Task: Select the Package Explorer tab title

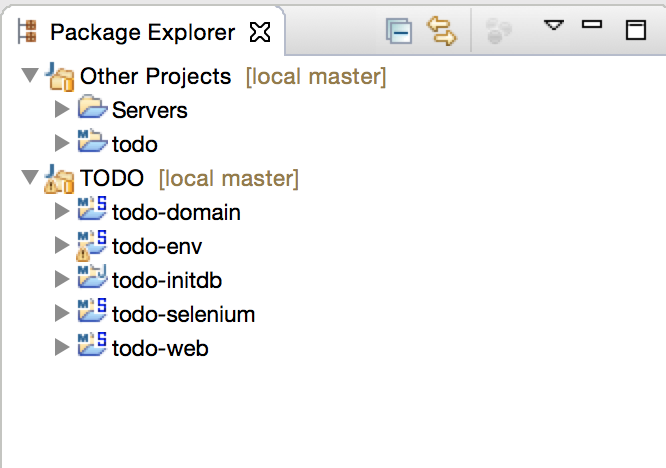Action: (x=142, y=32)
